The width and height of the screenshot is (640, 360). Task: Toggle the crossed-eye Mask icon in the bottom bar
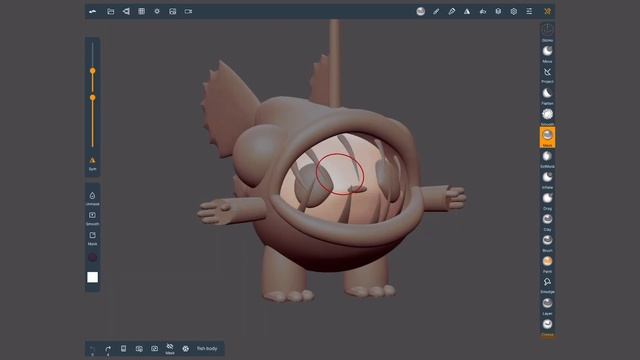click(170, 349)
